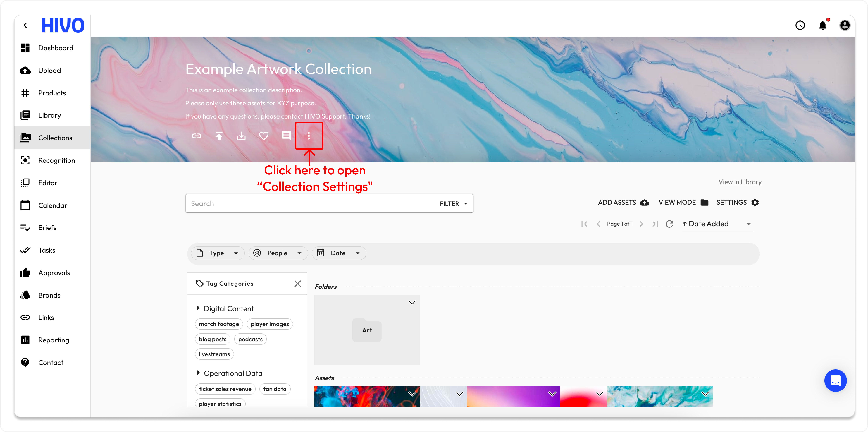Viewport: 868px width, 432px height.
Task: Click the copy link icon in banner
Action: click(x=196, y=136)
